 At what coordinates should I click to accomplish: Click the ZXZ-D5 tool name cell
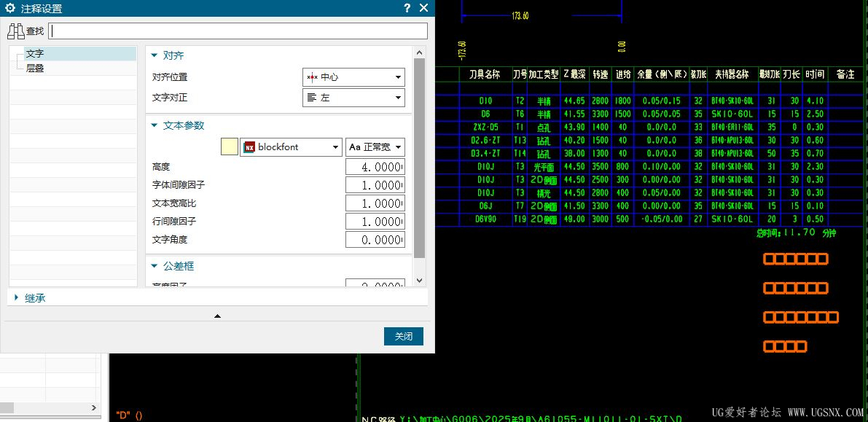pyautogui.click(x=485, y=128)
